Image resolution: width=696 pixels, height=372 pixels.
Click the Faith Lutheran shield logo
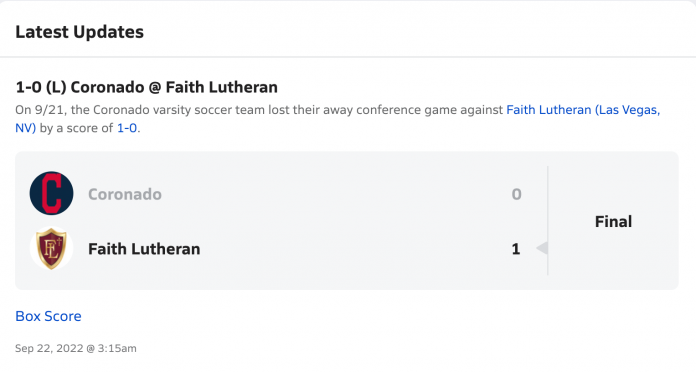click(51, 249)
